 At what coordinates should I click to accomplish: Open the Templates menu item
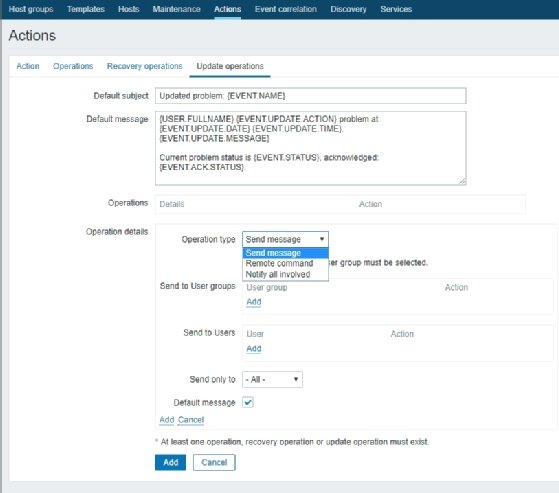point(86,9)
